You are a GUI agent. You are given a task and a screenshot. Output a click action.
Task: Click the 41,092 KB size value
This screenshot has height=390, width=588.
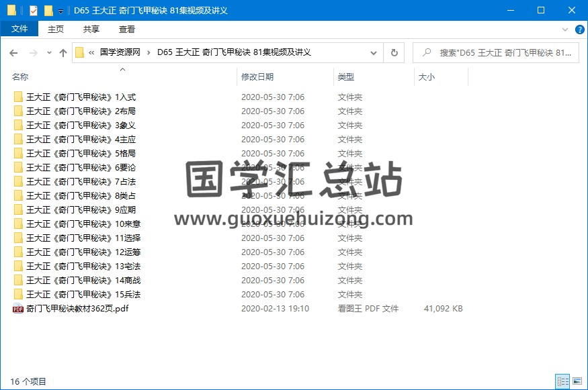tap(444, 309)
